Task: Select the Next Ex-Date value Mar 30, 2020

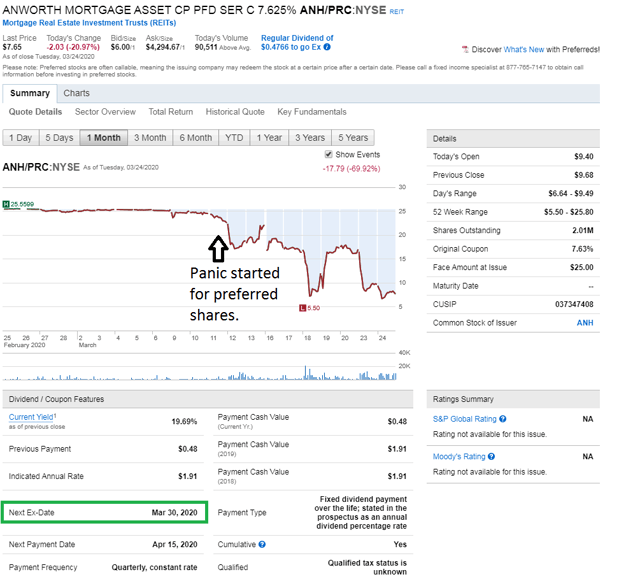Action: click(175, 512)
